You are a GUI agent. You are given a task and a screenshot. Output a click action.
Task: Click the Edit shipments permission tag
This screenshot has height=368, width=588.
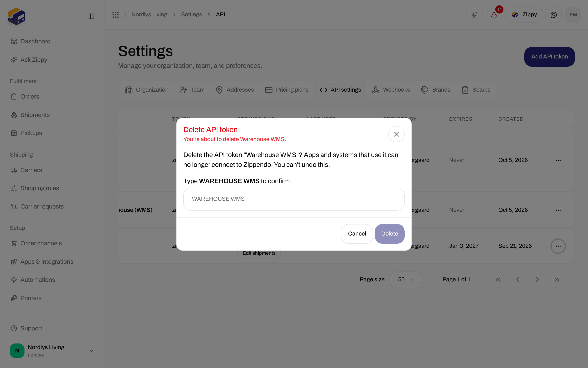tap(259, 253)
